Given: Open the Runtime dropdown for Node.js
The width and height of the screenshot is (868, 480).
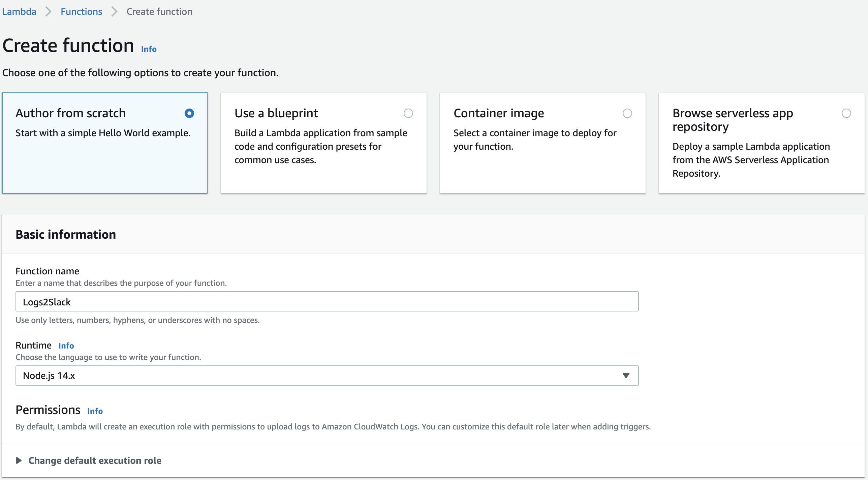Looking at the screenshot, I should [625, 375].
